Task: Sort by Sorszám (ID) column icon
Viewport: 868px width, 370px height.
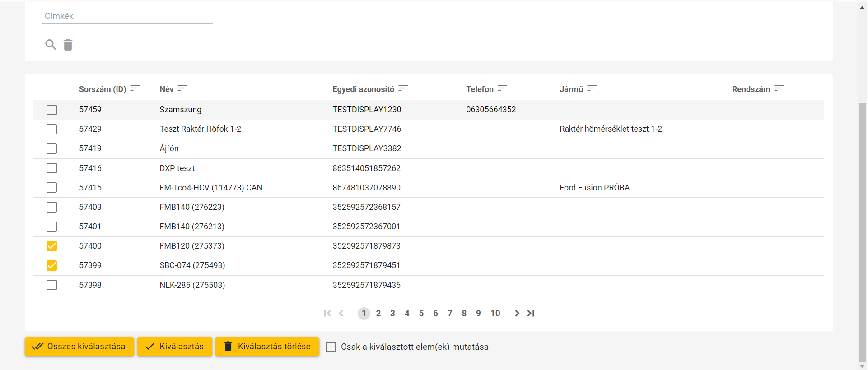Action: point(135,88)
